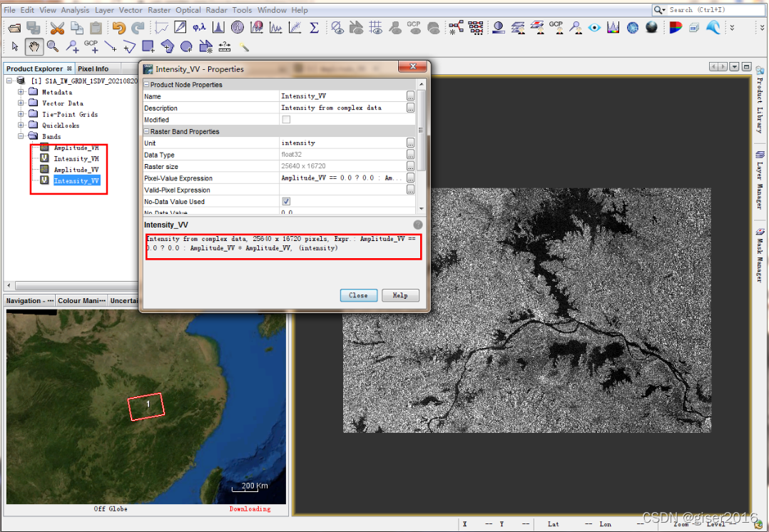Click the Histogram toolbar icon
Screen dimensions: 769x532
click(218, 28)
